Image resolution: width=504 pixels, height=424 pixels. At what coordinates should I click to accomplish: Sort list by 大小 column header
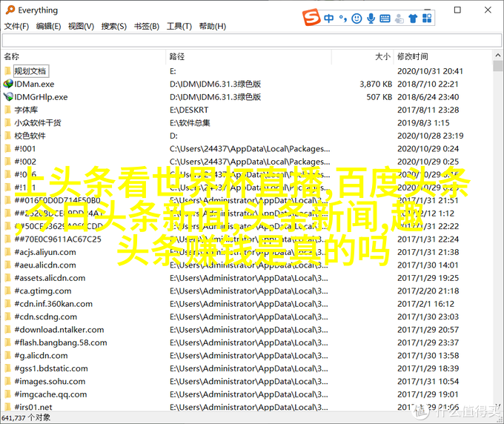382,56
